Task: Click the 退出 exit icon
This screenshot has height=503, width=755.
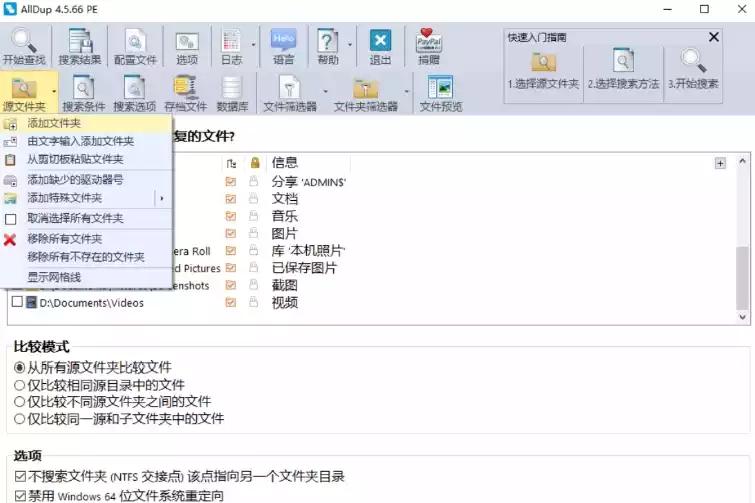Action: (380, 46)
